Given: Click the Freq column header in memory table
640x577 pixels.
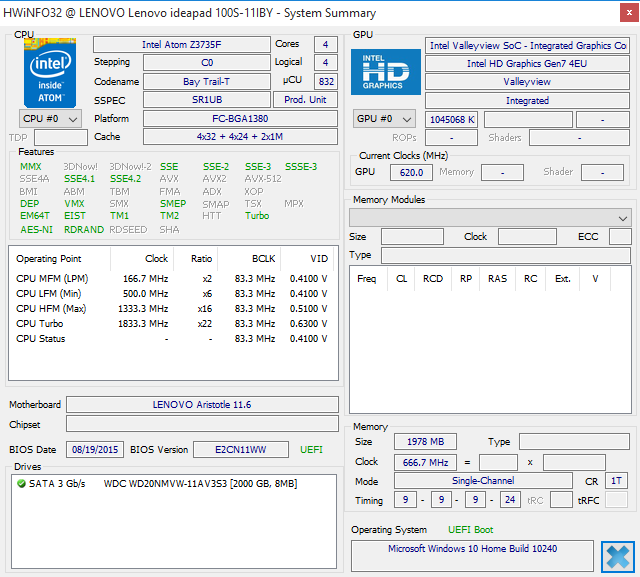Looking at the screenshot, I should pos(366,279).
